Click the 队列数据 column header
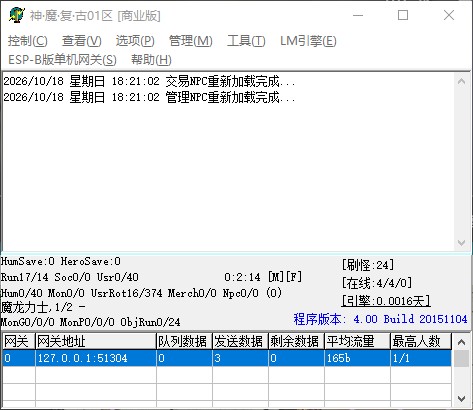Image resolution: width=473 pixels, height=410 pixels. point(184,341)
